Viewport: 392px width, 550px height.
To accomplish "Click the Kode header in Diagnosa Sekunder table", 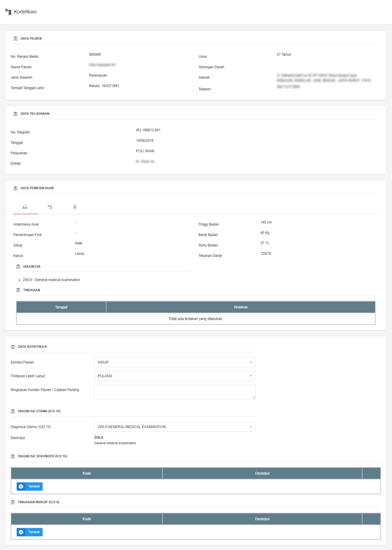I will tap(87, 473).
